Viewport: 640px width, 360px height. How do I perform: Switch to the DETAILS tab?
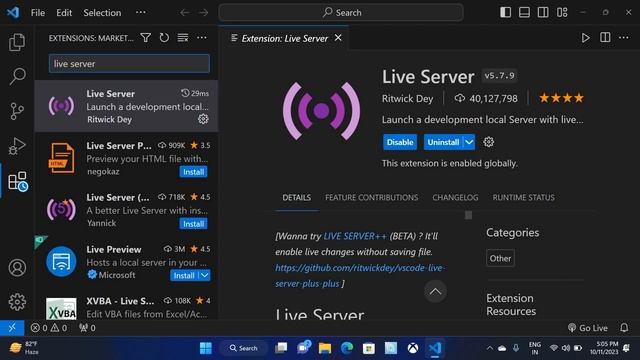coord(297,198)
